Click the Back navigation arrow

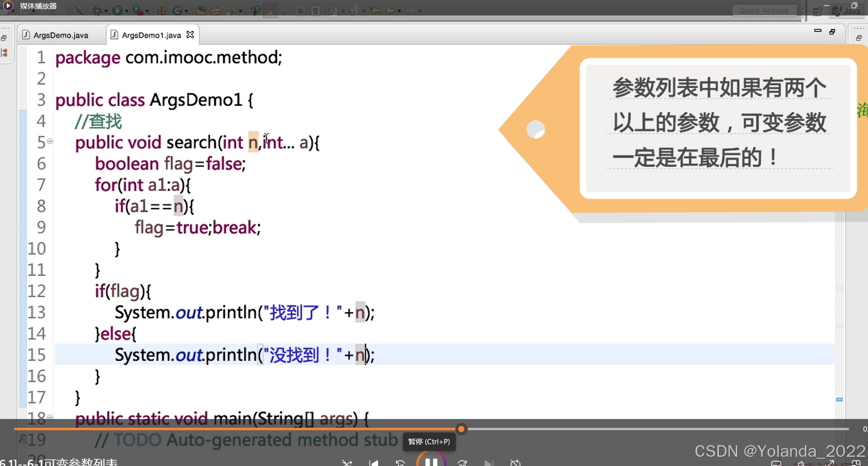pos(389,11)
